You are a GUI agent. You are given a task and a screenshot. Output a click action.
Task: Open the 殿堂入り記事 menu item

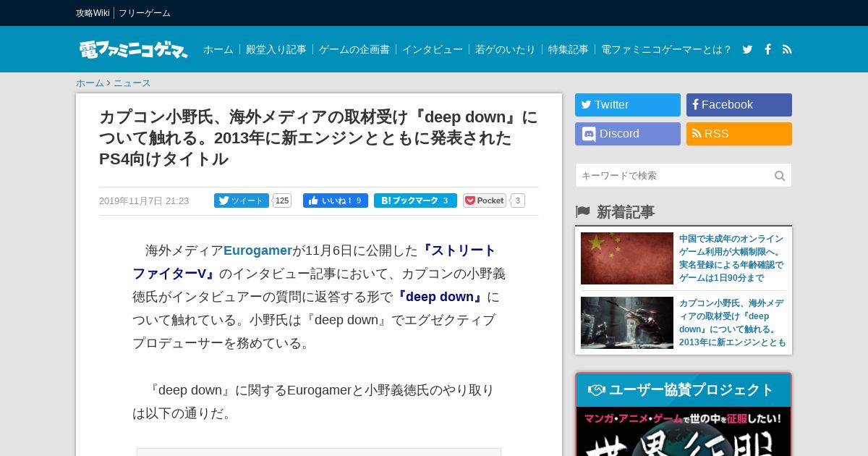pos(276,49)
